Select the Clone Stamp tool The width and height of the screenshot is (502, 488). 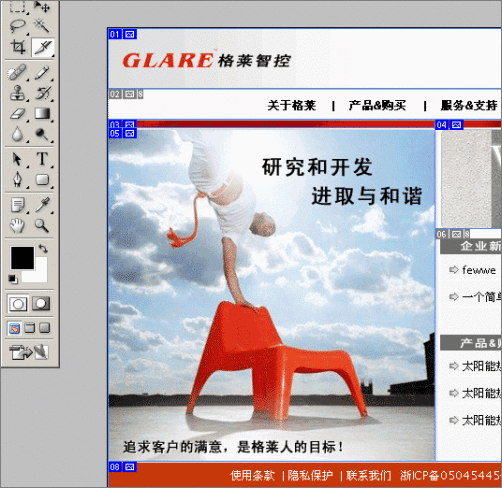tap(17, 93)
